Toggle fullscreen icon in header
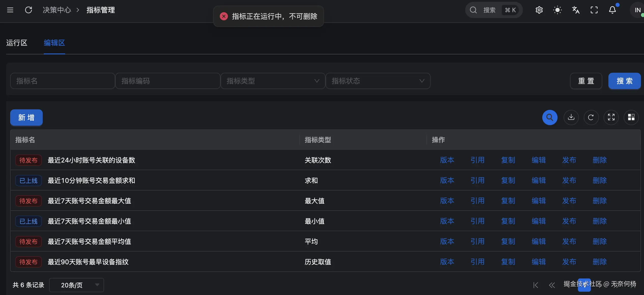This screenshot has height=295, width=644. pos(594,10)
